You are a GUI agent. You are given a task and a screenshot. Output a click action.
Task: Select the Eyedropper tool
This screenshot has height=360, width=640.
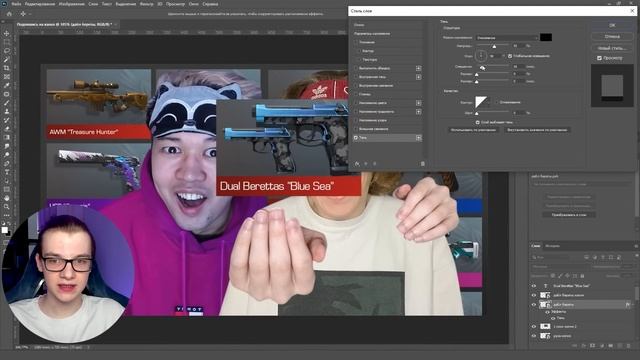tap(7, 85)
